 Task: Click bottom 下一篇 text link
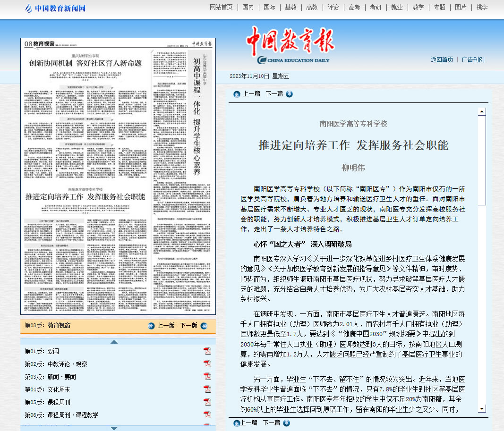point(272,423)
